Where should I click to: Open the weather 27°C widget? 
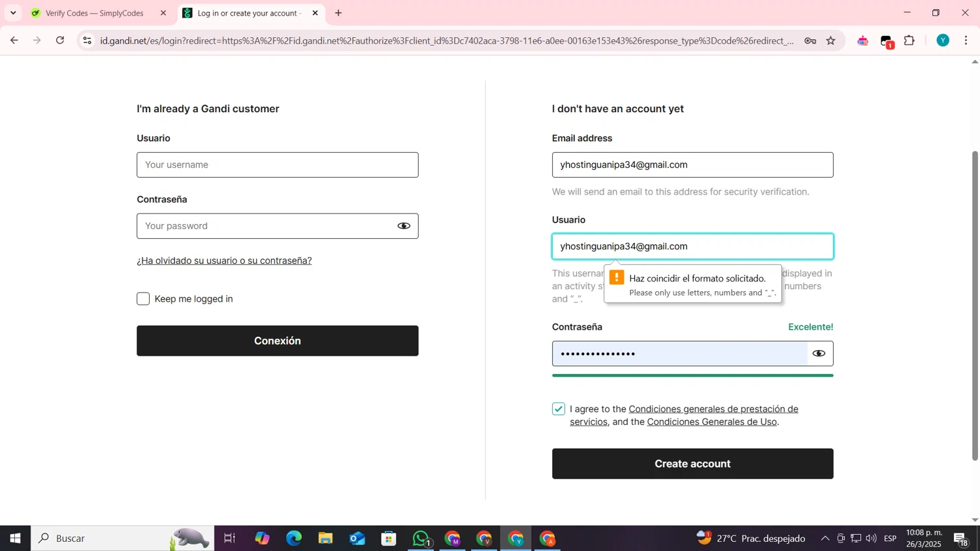click(751, 539)
